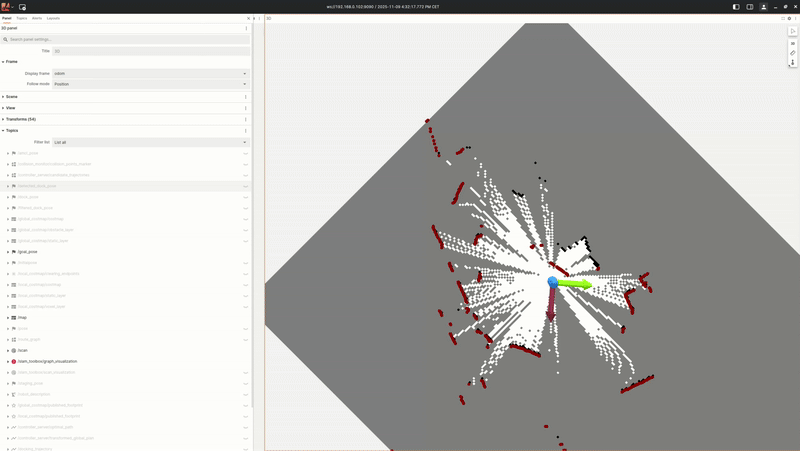Image resolution: width=800 pixels, height=451 pixels.
Task: Expand the /slam_toolbox/graph_visualization topic
Action: click(8, 362)
